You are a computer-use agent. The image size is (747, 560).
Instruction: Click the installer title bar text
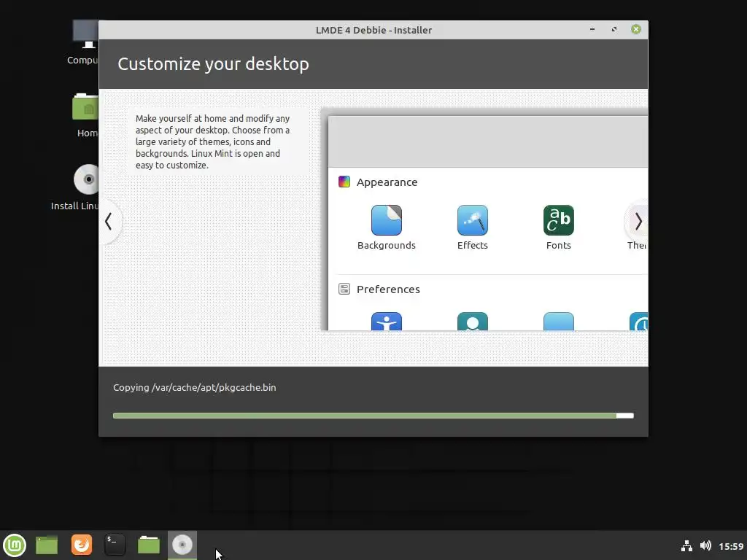tap(373, 30)
